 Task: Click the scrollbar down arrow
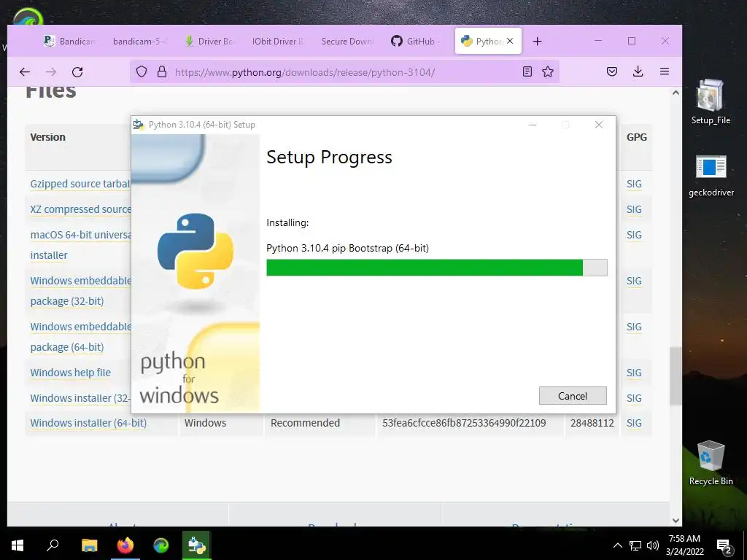[x=676, y=521]
